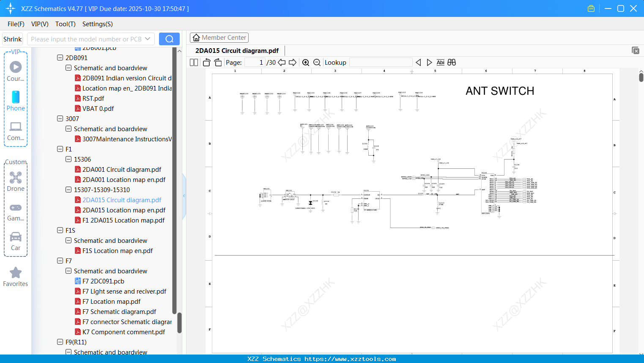Open the Member Center page
644x363 pixels.
(x=219, y=37)
